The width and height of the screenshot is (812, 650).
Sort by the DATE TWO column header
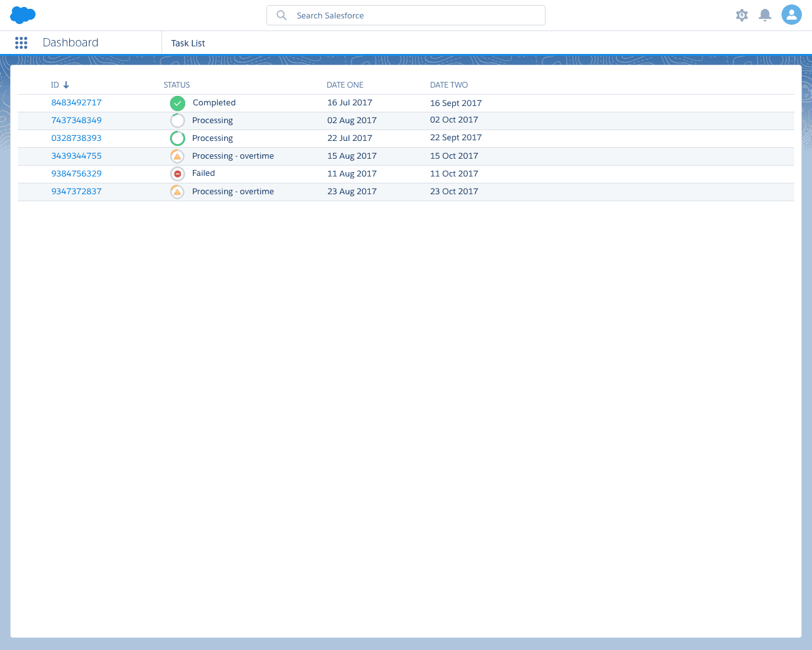(449, 85)
